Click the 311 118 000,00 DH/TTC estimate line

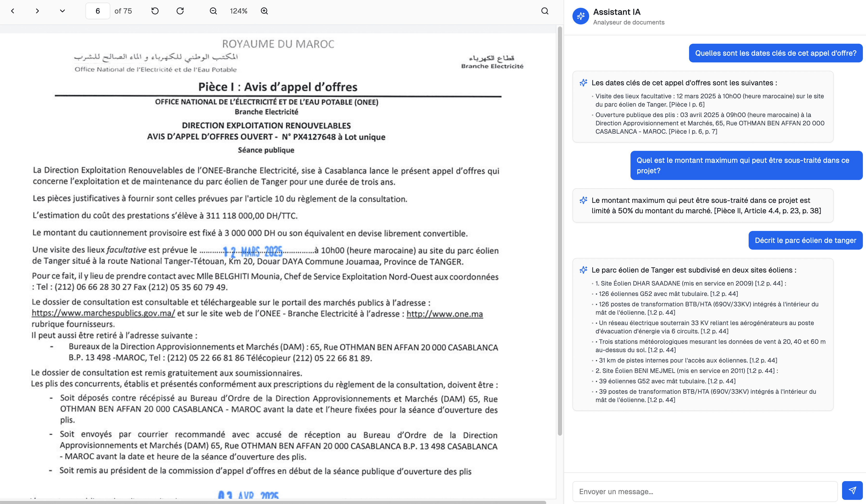click(x=165, y=216)
